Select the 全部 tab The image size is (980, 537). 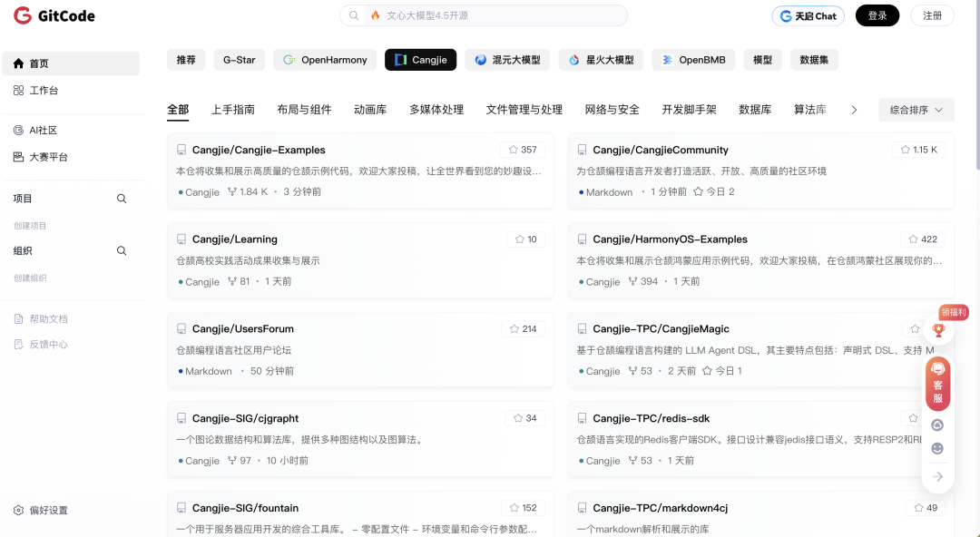point(178,110)
